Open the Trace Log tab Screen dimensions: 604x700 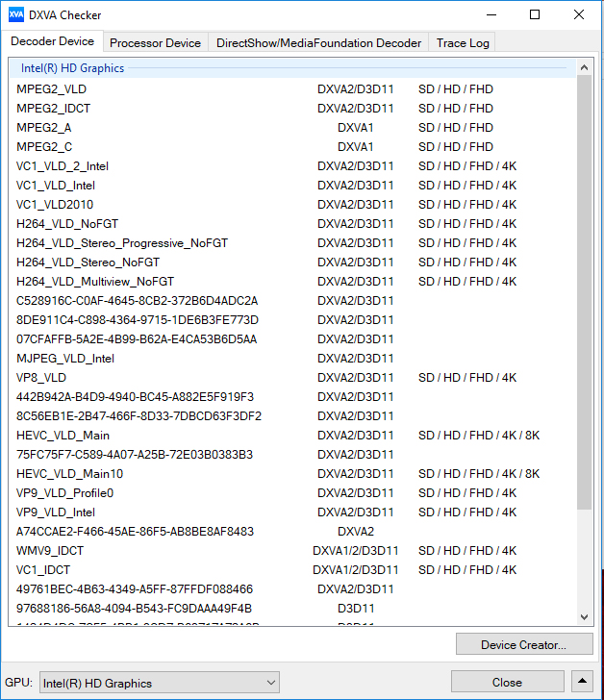click(x=463, y=43)
